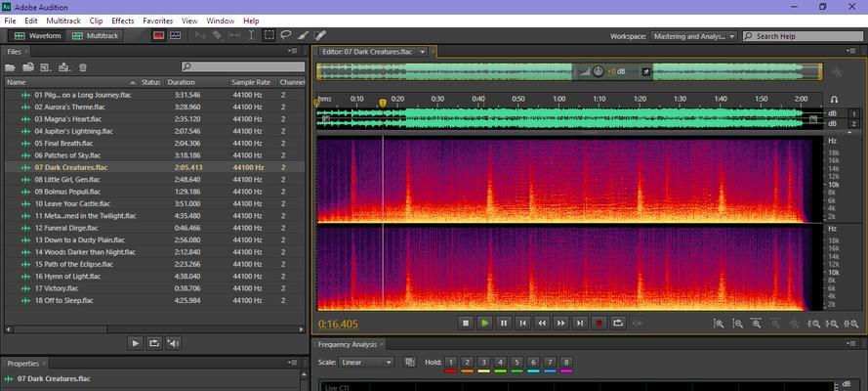Image resolution: width=868 pixels, height=391 pixels.
Task: Open the Files panel options menu
Action: [x=293, y=51]
